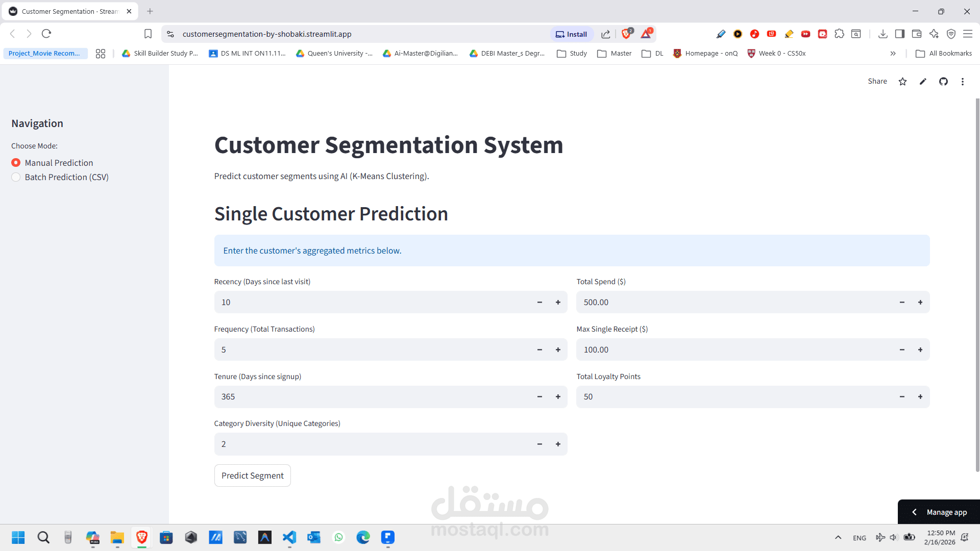Expand the Manage app panel

[939, 512]
